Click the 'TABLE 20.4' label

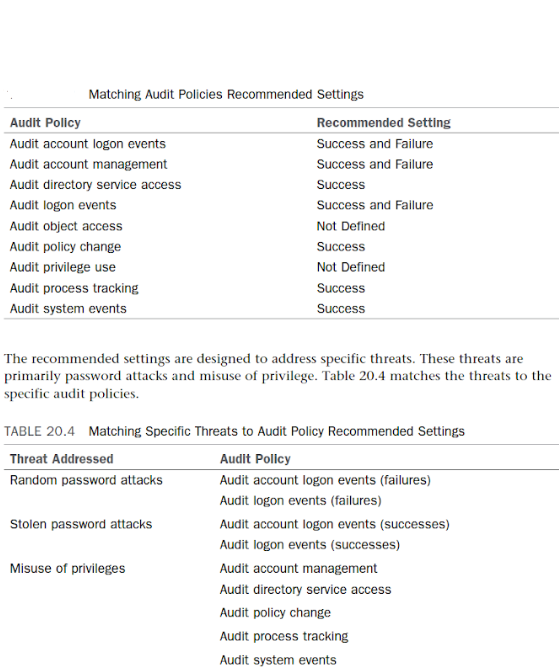point(39,431)
